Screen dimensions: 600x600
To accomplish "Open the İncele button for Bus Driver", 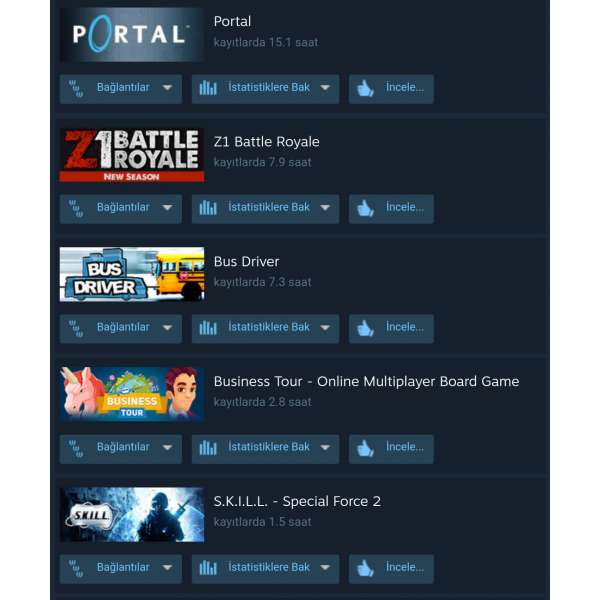I will pos(391,329).
